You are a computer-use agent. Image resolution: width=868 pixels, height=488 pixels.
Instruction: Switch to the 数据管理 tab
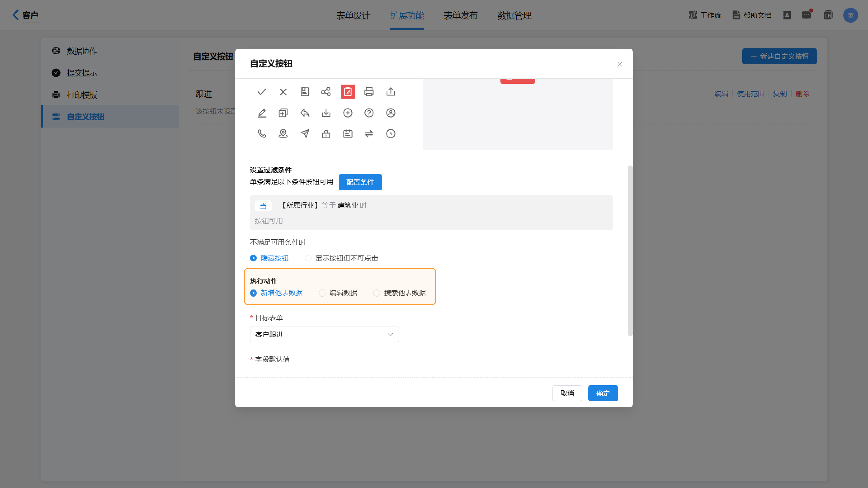pos(514,16)
